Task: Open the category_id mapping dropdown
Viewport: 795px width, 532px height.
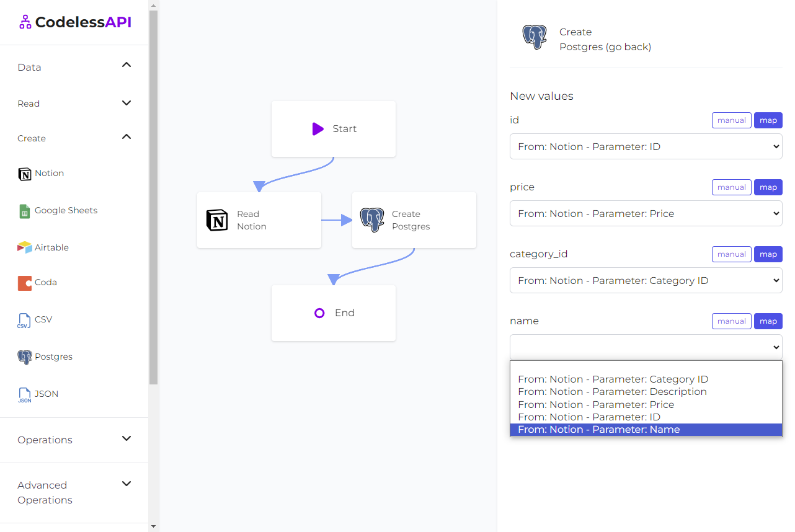Action: pyautogui.click(x=646, y=280)
